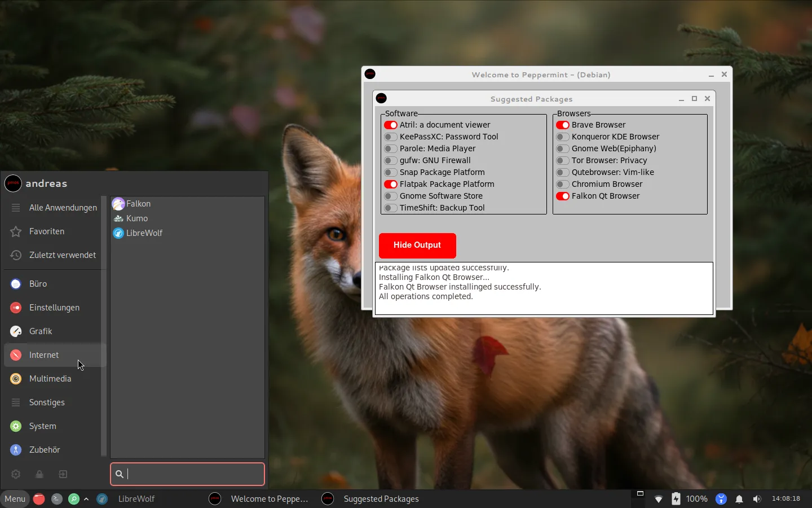
Task: Click the menu search input field
Action: point(192,474)
